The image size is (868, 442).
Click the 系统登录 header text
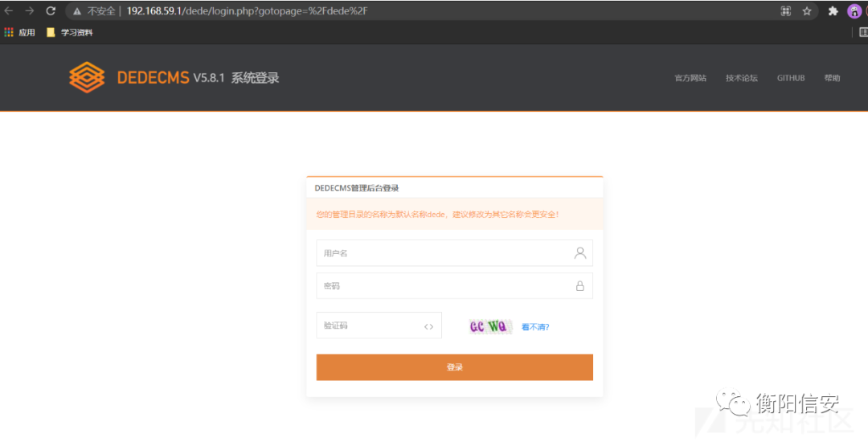(x=255, y=78)
